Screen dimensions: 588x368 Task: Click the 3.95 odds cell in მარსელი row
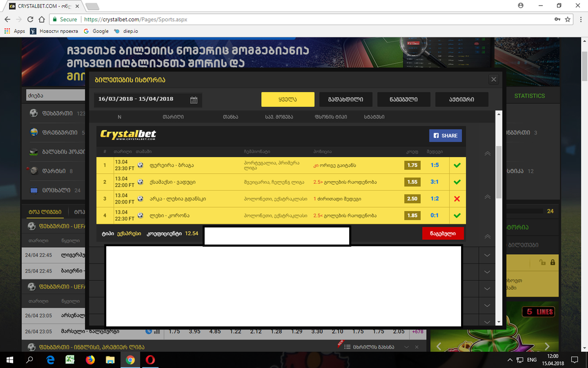click(194, 331)
